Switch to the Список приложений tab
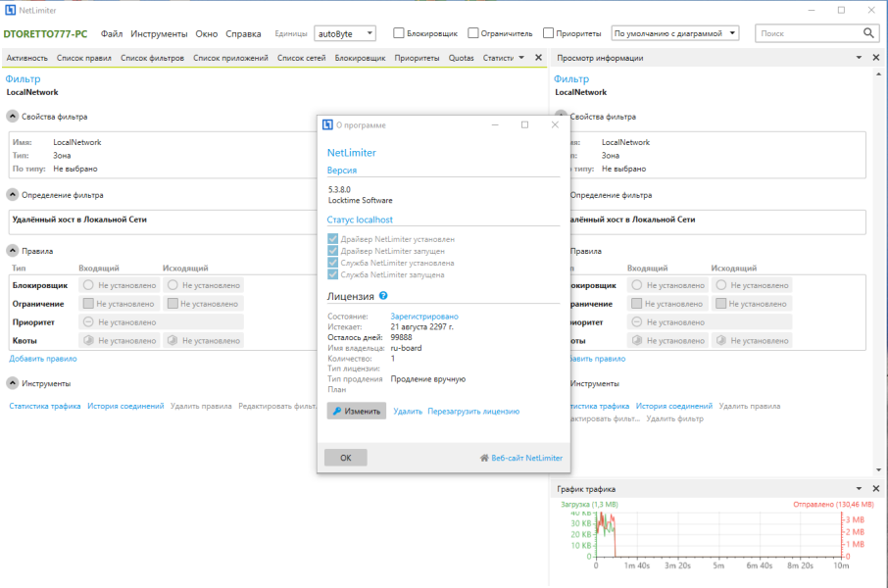The height and width of the screenshot is (588, 888). (x=230, y=58)
